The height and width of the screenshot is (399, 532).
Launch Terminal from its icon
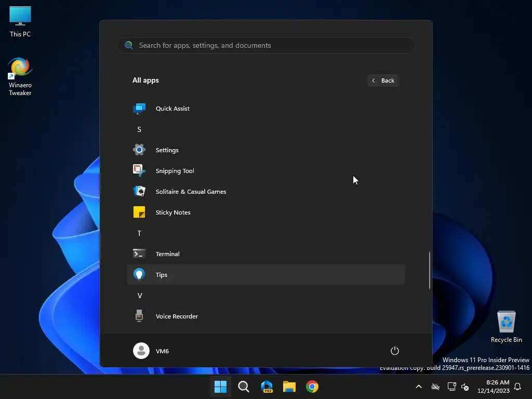coord(139,254)
